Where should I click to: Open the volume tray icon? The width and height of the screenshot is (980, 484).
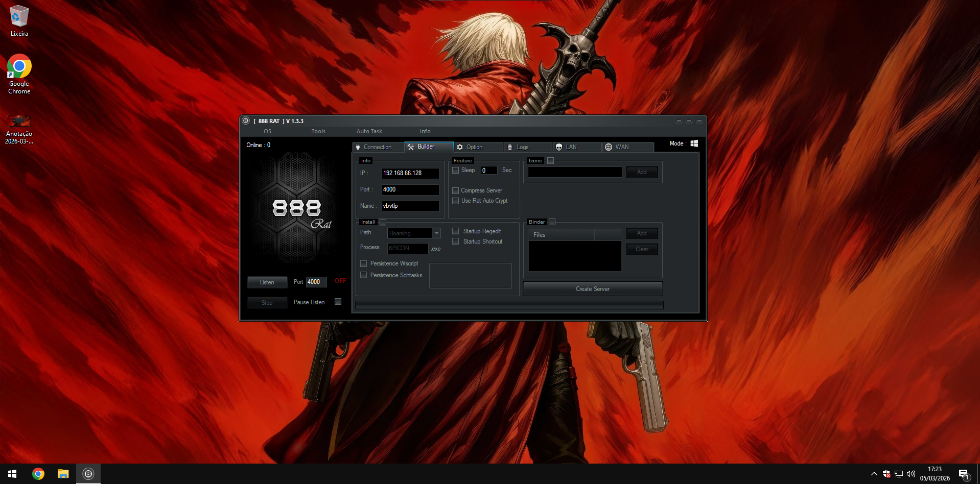click(911, 474)
